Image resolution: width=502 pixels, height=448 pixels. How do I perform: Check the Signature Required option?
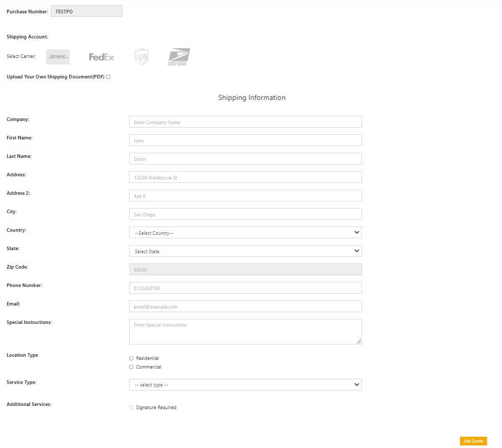click(131, 408)
